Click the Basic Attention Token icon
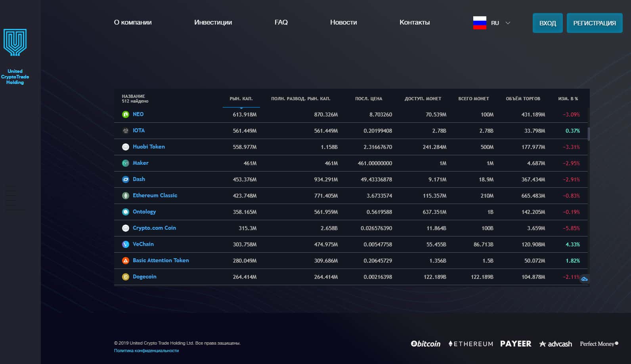 click(126, 261)
